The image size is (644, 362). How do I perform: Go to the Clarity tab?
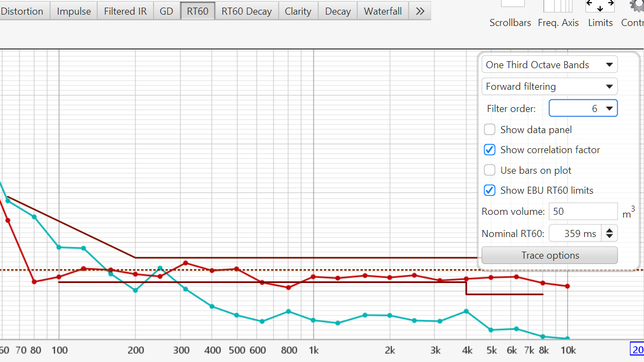click(x=298, y=11)
